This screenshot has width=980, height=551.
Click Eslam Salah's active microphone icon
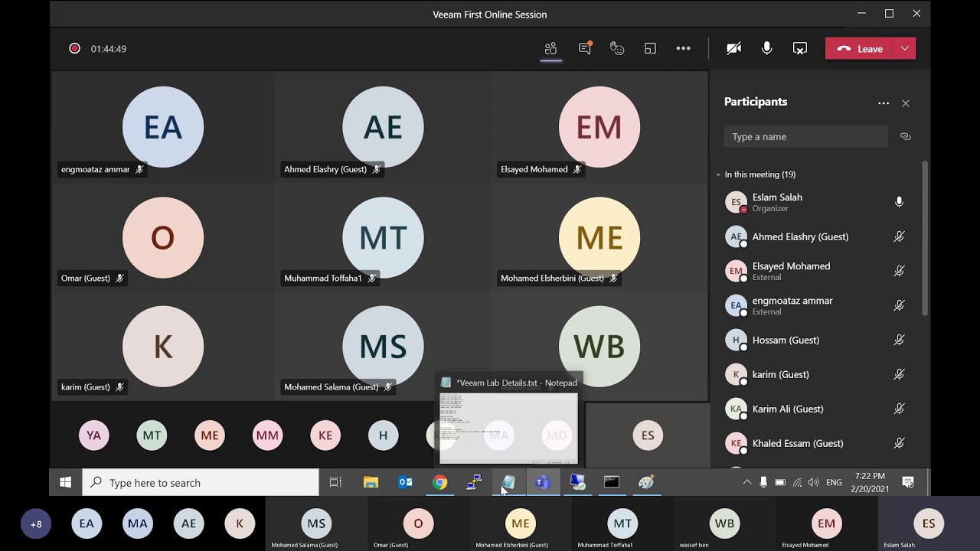pos(899,202)
